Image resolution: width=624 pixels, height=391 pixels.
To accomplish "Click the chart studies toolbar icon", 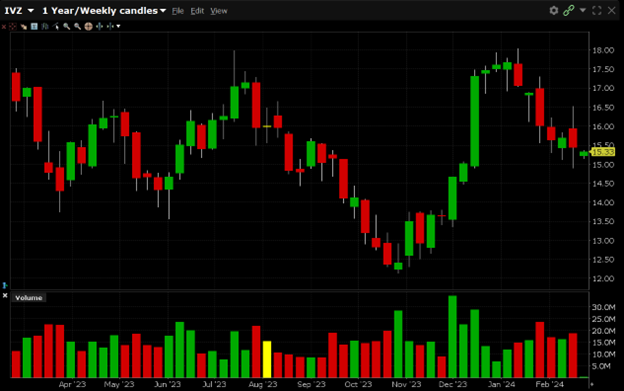I will [x=45, y=26].
